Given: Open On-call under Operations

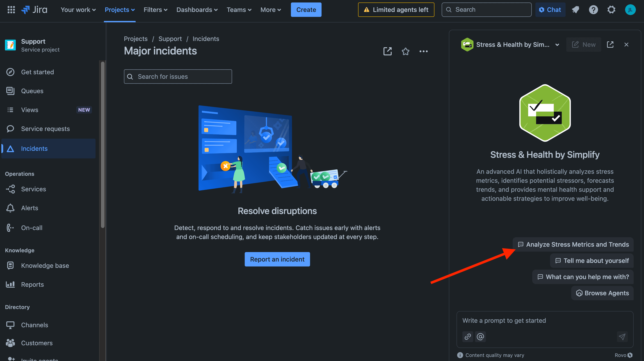Looking at the screenshot, I should click(48, 228).
